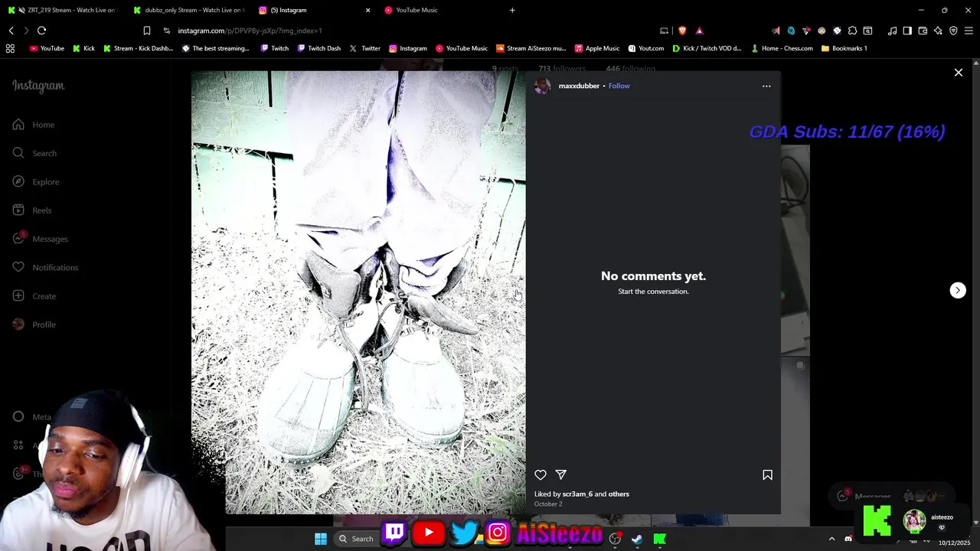The height and width of the screenshot is (551, 980).
Task: Click the October 2 post date
Action: click(x=548, y=504)
